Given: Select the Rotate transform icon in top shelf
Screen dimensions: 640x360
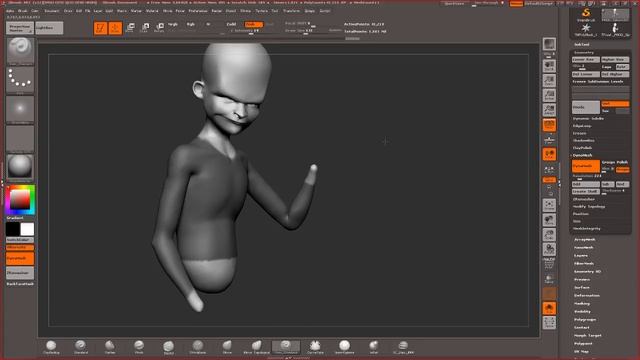Looking at the screenshot, I should (160, 28).
